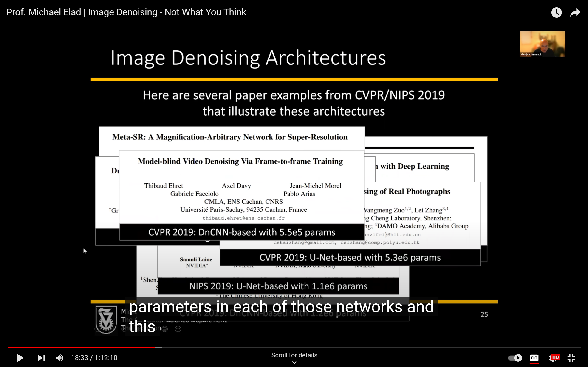The width and height of the screenshot is (588, 367).
Task: Play the video
Action: (20, 358)
